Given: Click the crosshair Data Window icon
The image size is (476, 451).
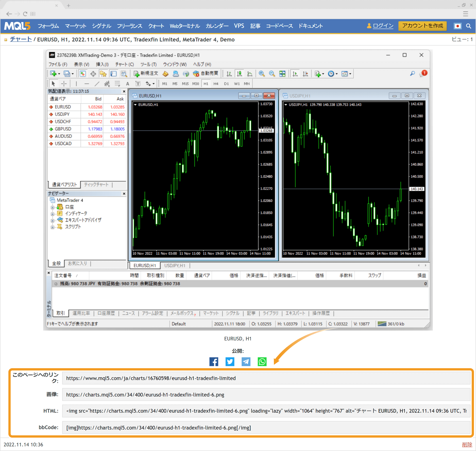Looking at the screenshot, I should pos(93,74).
